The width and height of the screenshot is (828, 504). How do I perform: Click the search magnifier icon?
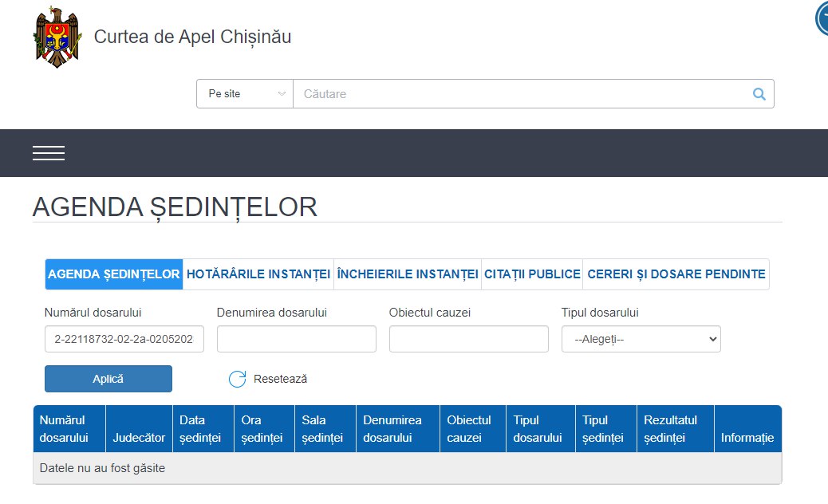[x=759, y=94]
